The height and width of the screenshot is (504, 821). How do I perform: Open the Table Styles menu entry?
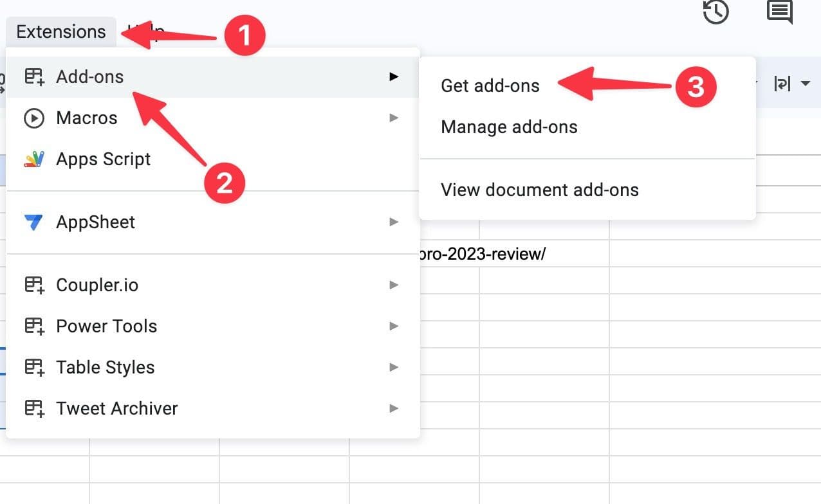(106, 367)
